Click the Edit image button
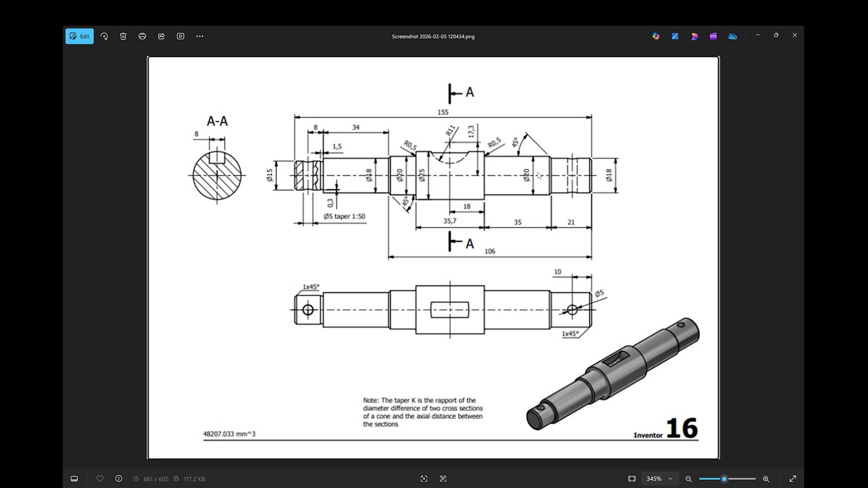868x488 pixels. (x=79, y=36)
